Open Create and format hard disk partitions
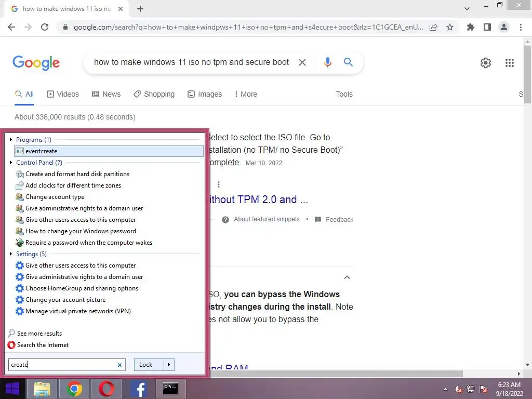Screen dimensions: 532x399 click(73, 174)
